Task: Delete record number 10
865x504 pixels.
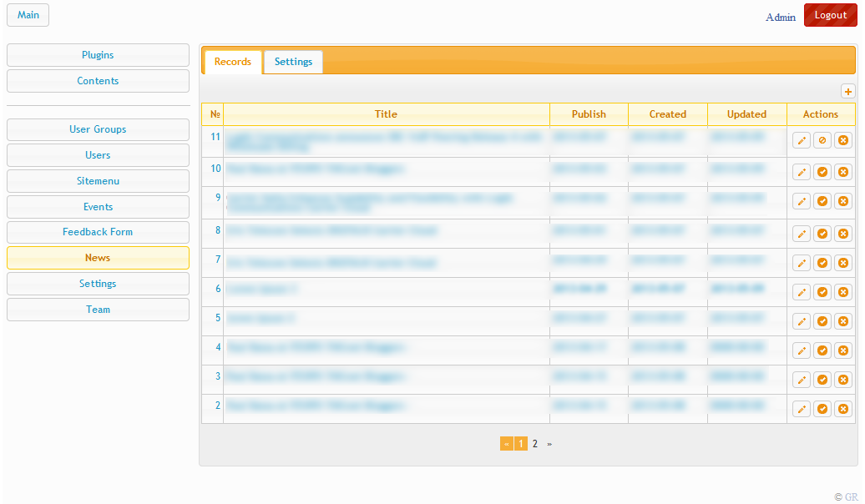Action: [x=843, y=172]
